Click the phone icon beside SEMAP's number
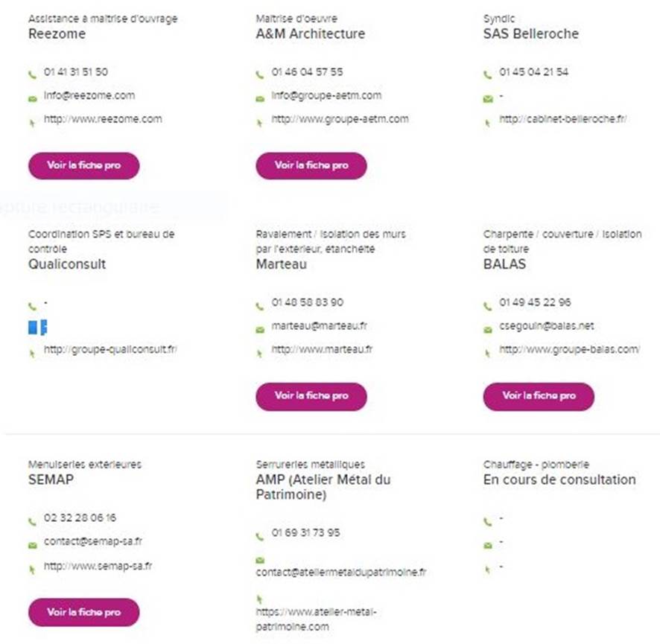The height and width of the screenshot is (644, 660). tap(33, 522)
